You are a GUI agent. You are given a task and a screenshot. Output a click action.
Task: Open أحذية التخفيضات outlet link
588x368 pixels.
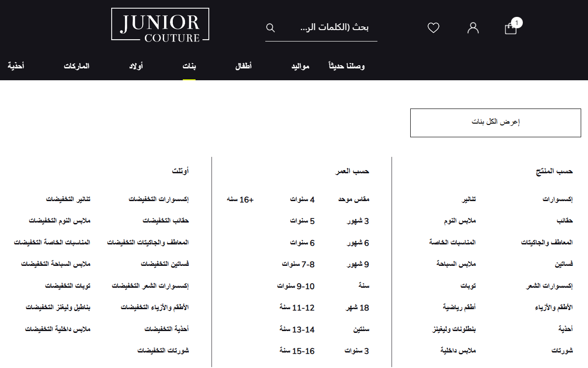[166, 329]
